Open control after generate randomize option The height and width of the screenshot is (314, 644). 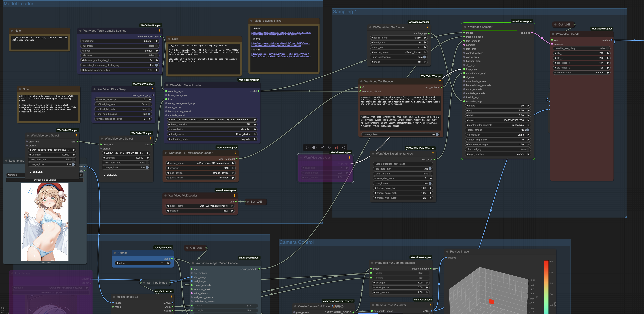(497, 125)
